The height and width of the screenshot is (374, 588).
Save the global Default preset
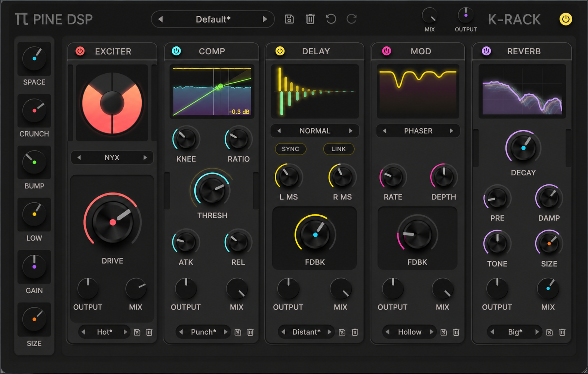tap(289, 19)
